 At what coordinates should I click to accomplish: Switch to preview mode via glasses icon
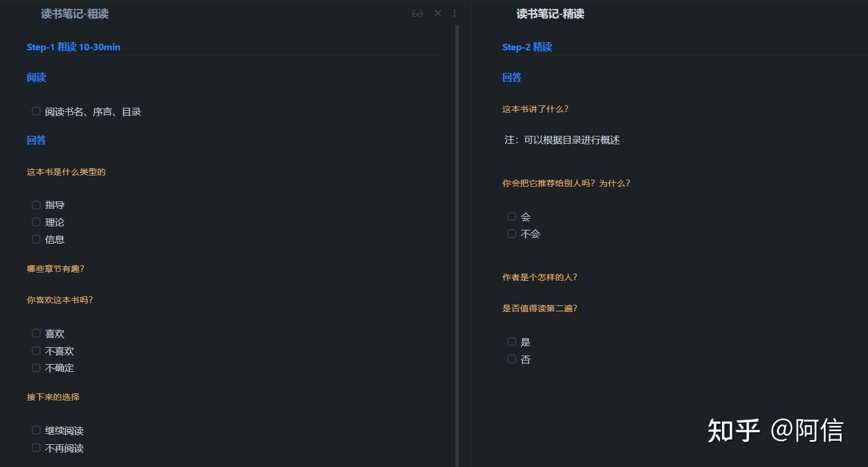pos(417,13)
